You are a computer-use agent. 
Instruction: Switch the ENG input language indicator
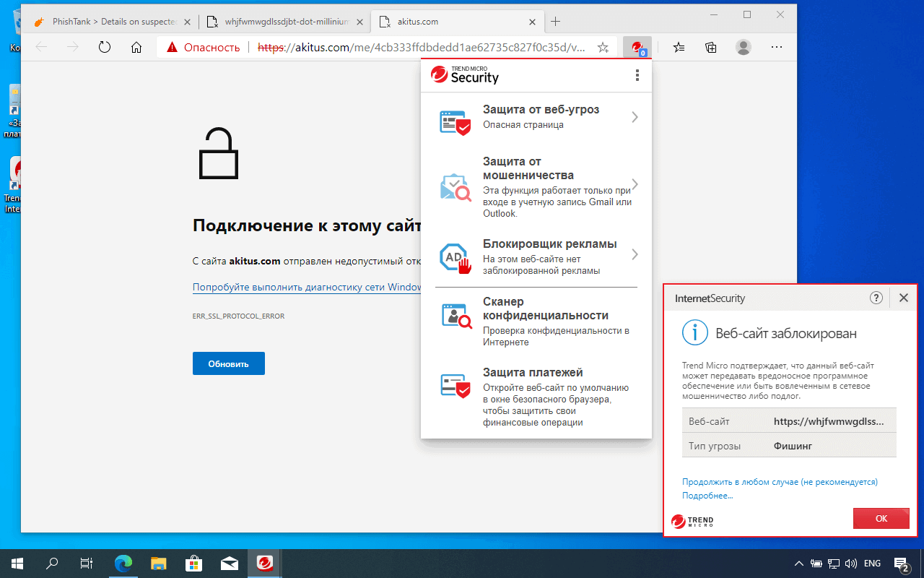[x=872, y=564]
